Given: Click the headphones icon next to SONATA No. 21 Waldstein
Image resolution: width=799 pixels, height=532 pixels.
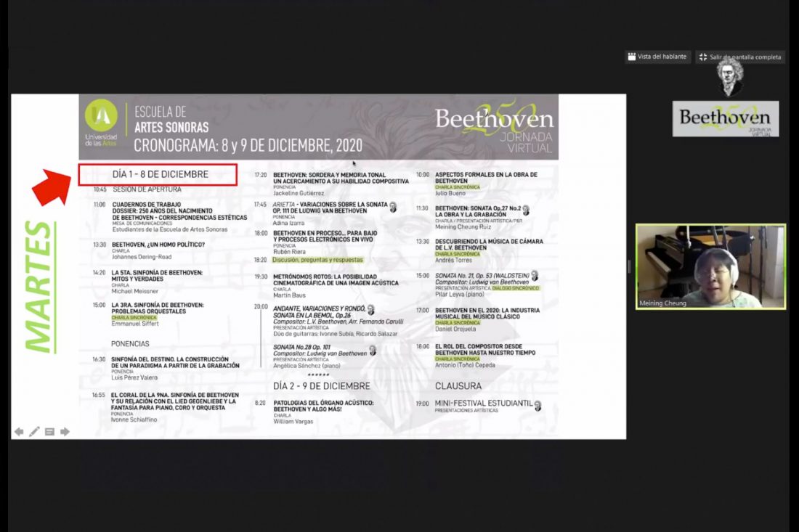Looking at the screenshot, I should [535, 276].
